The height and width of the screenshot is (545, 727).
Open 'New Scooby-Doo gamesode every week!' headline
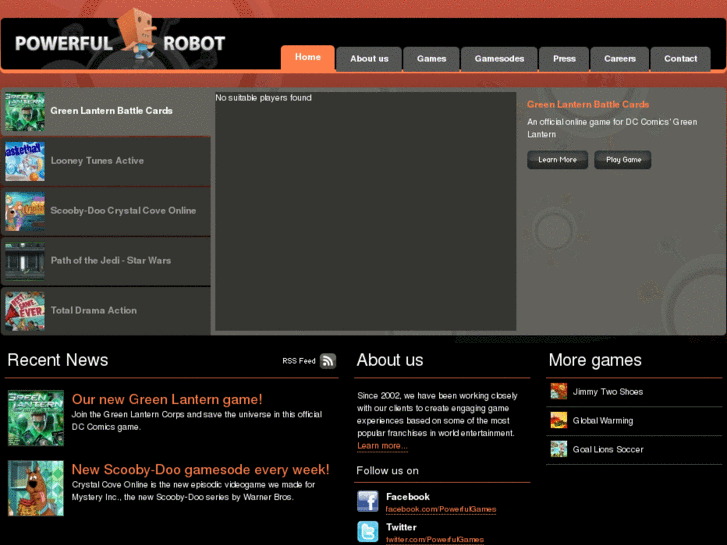[200, 469]
